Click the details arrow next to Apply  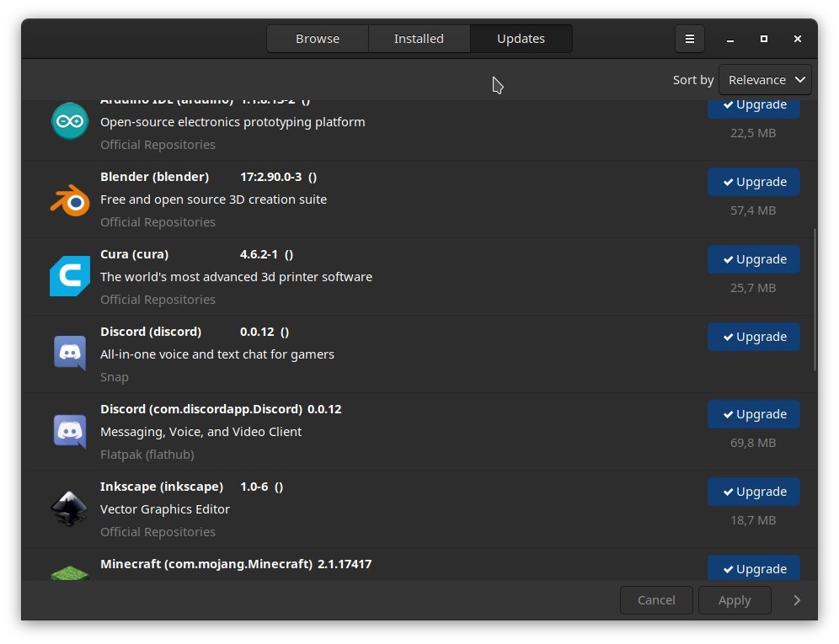(x=797, y=600)
